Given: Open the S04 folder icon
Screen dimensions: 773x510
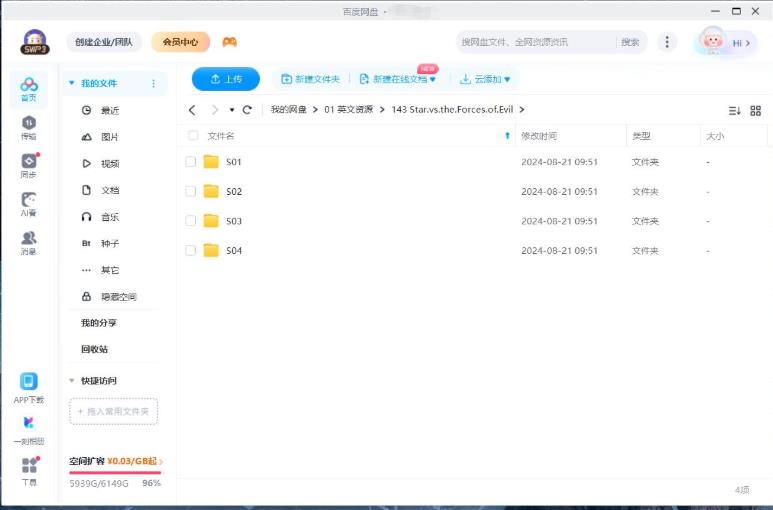Looking at the screenshot, I should (x=211, y=250).
